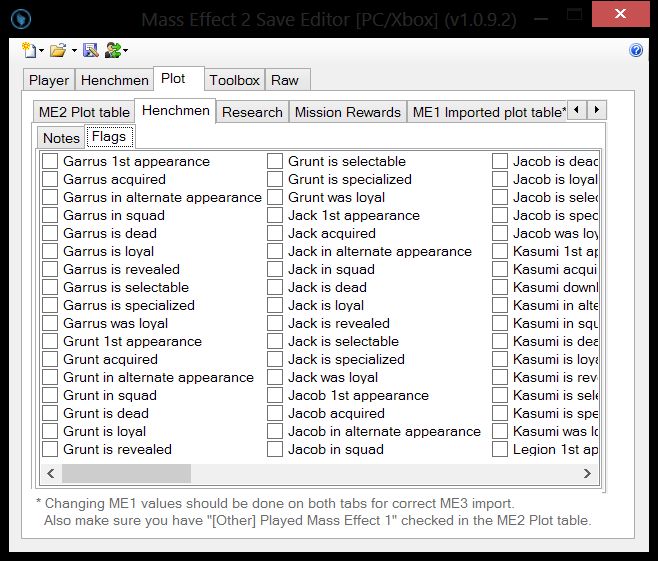Viewport: 658px width, 561px height.
Task: Check Grunt is selectable
Action: coord(275,161)
